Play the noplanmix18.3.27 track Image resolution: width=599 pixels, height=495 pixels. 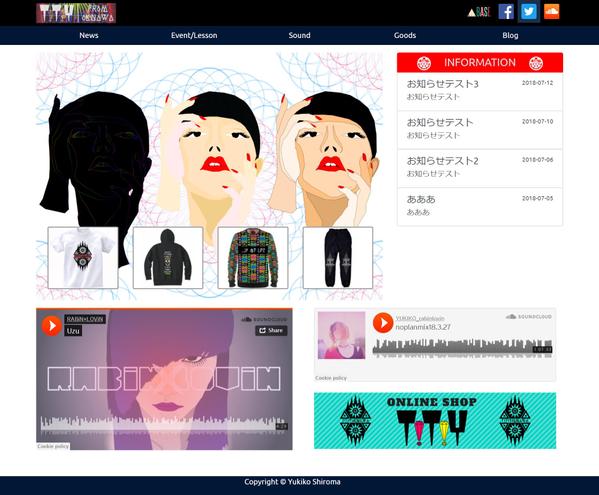tap(383, 322)
